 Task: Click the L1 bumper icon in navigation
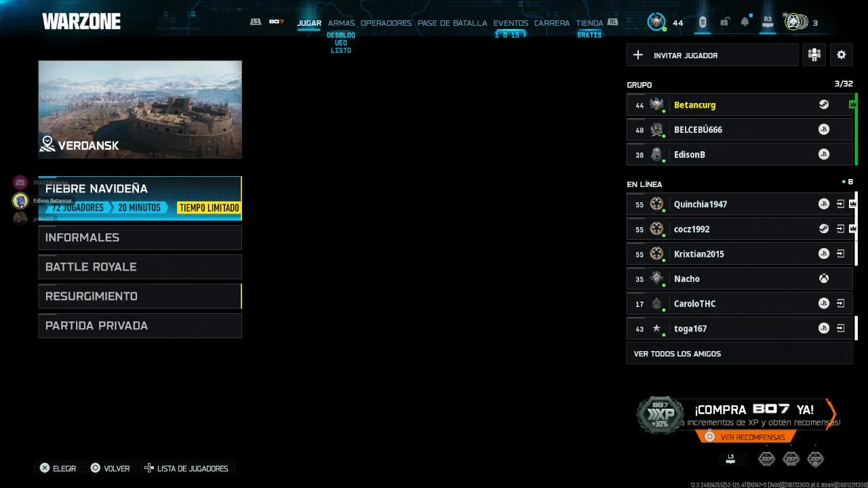[x=255, y=22]
